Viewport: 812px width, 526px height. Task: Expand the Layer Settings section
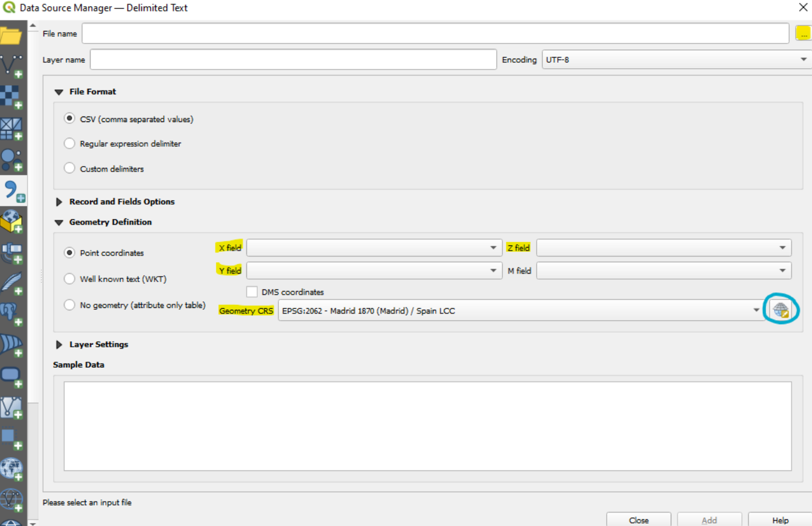click(x=59, y=345)
